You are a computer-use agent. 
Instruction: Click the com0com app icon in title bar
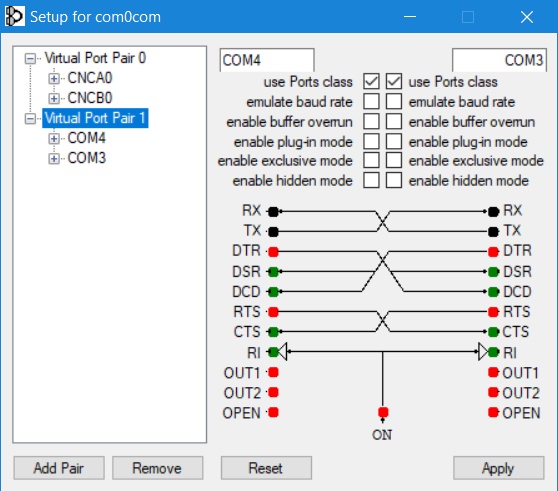(15, 16)
